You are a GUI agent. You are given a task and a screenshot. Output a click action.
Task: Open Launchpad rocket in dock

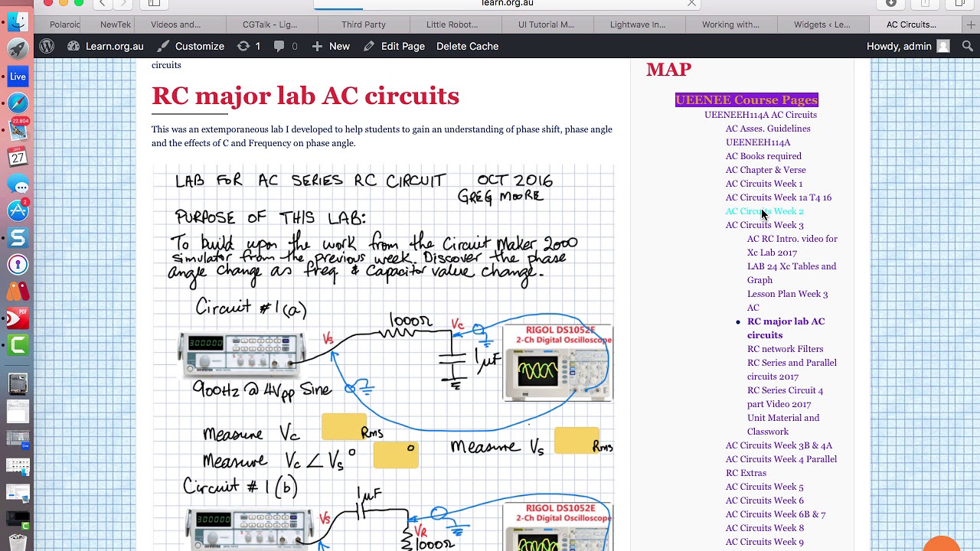tap(18, 50)
